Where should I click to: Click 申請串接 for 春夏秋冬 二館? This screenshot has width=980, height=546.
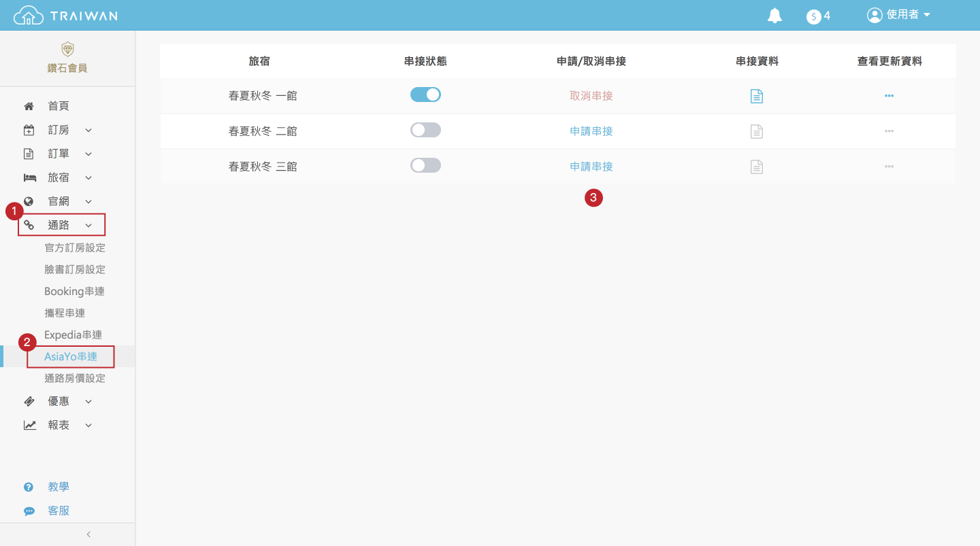point(591,131)
